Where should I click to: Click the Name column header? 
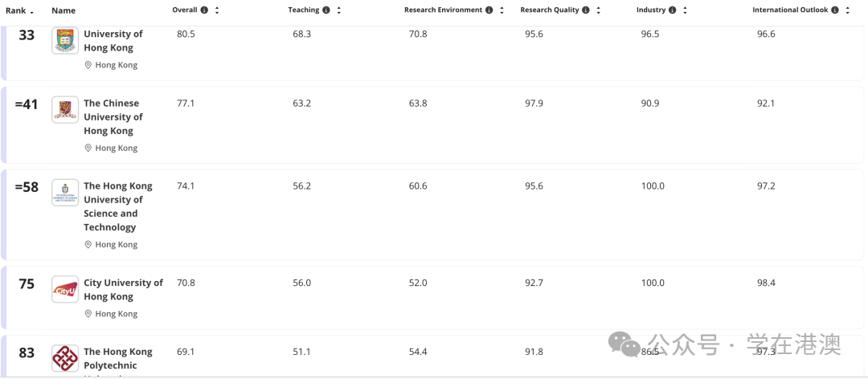pyautogui.click(x=63, y=10)
